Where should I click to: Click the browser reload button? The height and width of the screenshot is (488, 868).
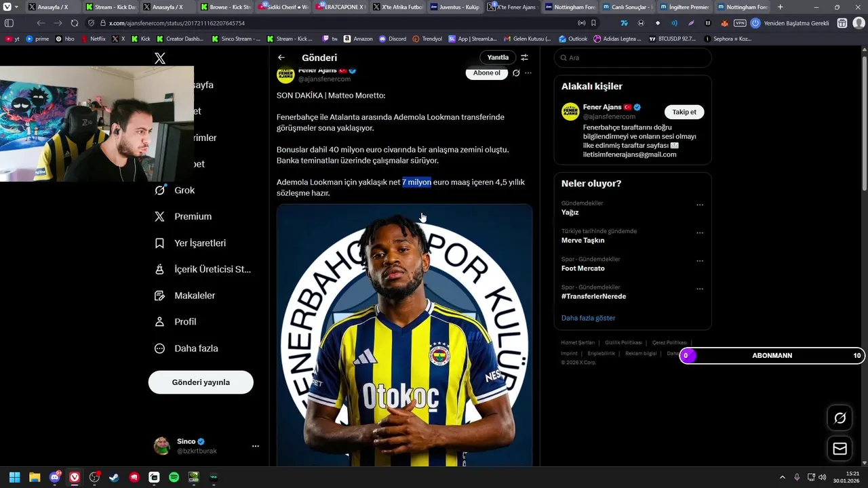[75, 23]
